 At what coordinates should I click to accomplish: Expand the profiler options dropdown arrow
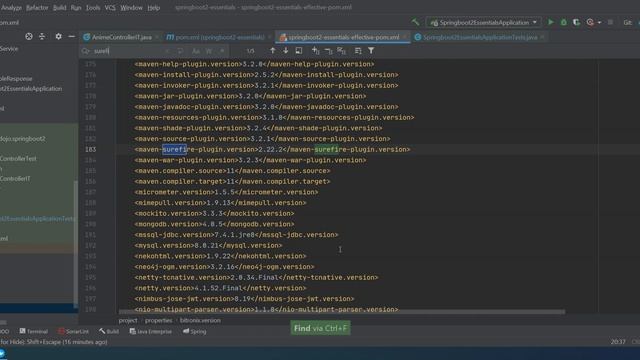pos(599,22)
